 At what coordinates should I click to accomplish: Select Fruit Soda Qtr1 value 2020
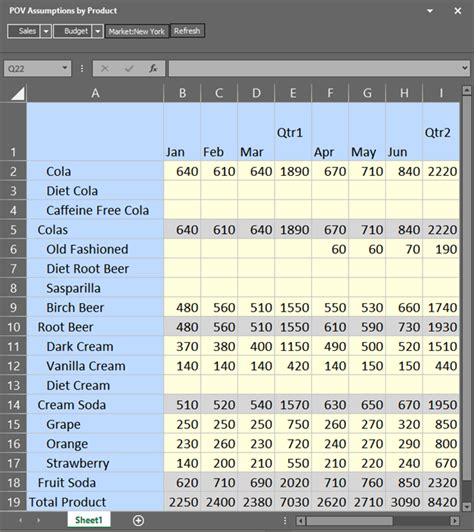[293, 482]
